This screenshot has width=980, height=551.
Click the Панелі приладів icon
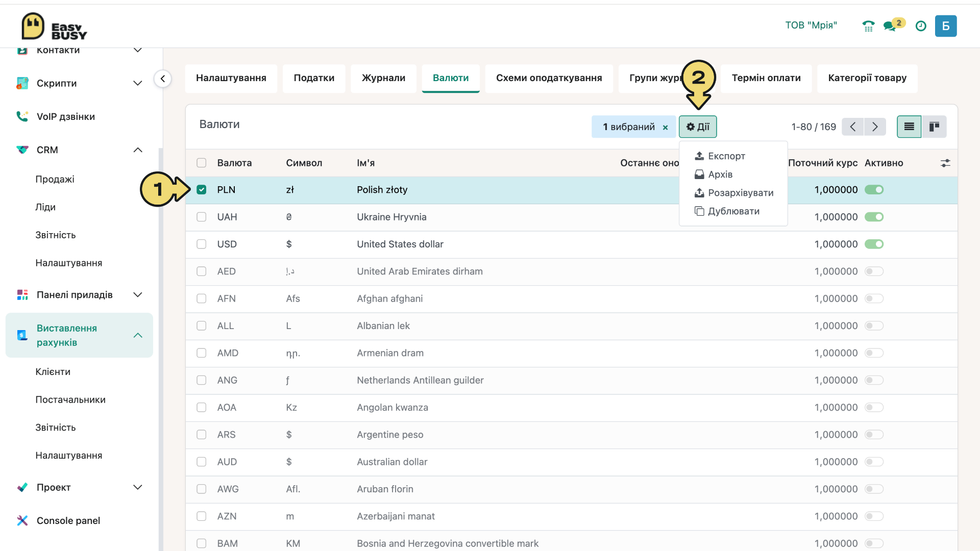(22, 295)
